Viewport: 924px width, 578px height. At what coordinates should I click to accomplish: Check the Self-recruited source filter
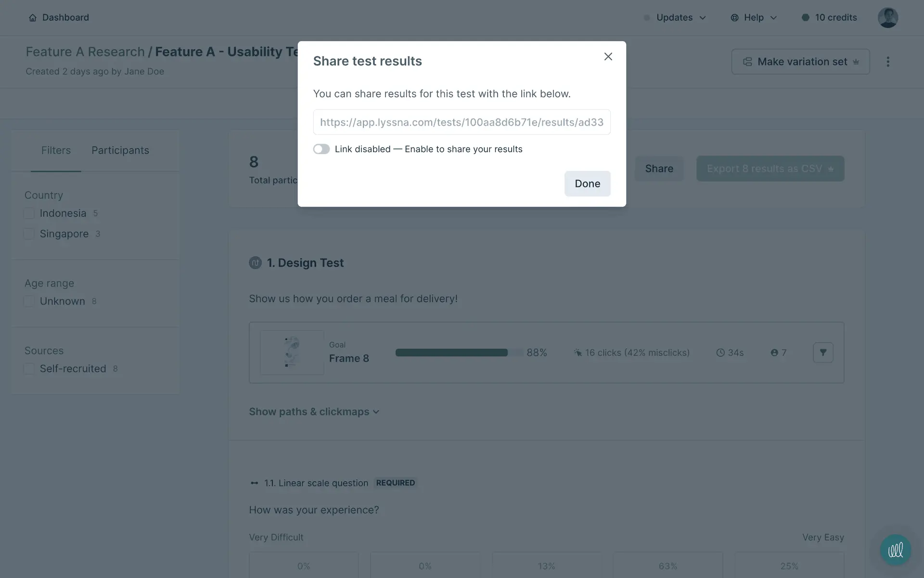tap(29, 369)
